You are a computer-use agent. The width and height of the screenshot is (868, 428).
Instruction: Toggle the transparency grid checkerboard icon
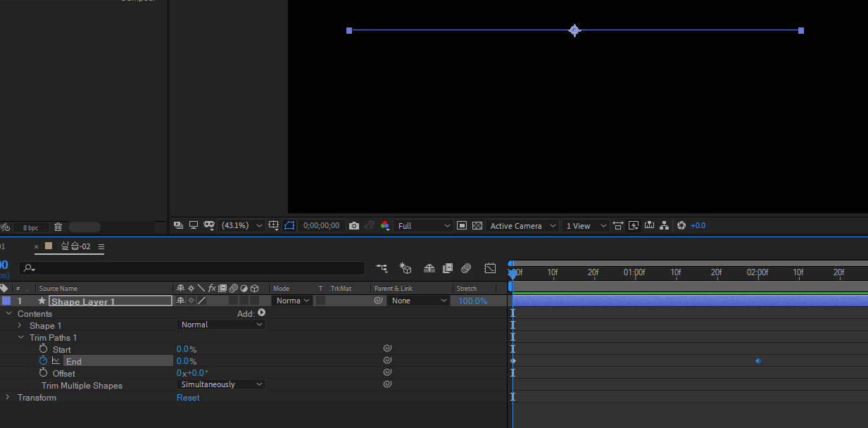pyautogui.click(x=477, y=225)
